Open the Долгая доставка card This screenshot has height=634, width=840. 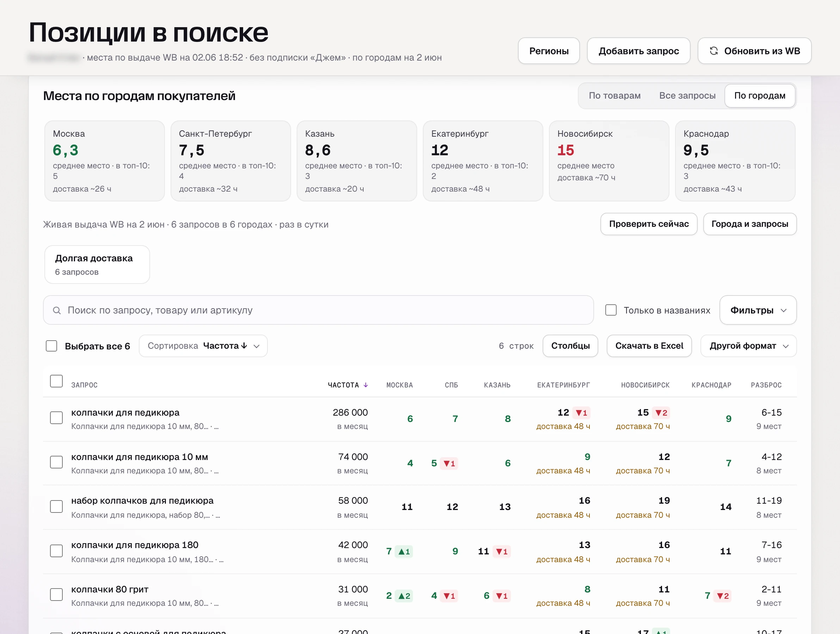click(97, 265)
